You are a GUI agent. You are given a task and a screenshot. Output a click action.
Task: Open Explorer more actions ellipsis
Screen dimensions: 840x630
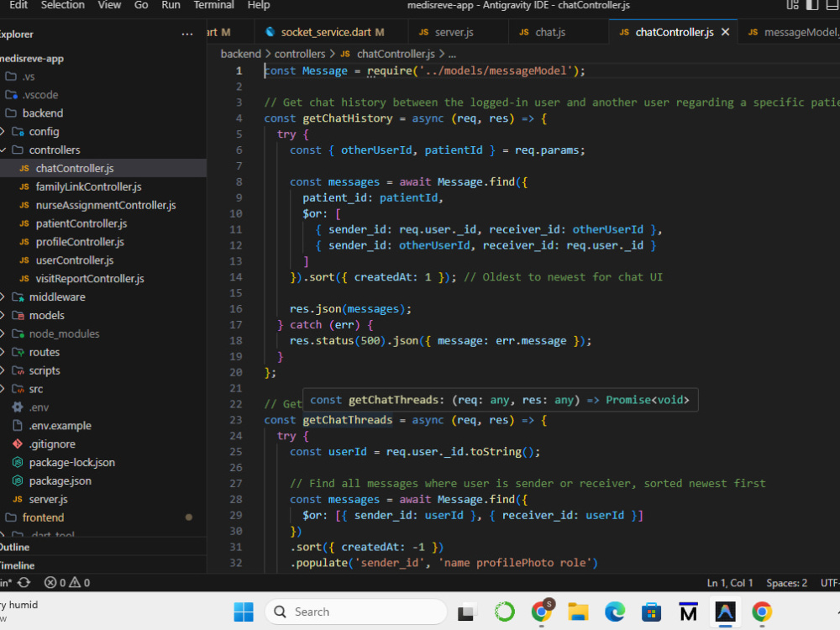click(x=187, y=34)
